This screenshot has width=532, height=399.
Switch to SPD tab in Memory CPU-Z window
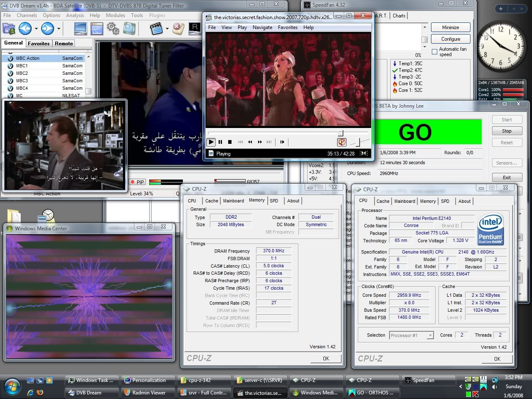click(x=274, y=201)
